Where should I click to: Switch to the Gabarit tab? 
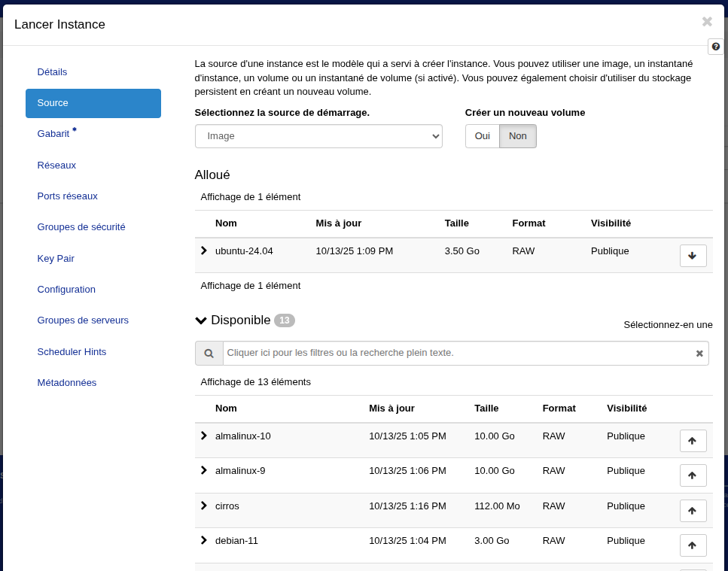click(53, 133)
